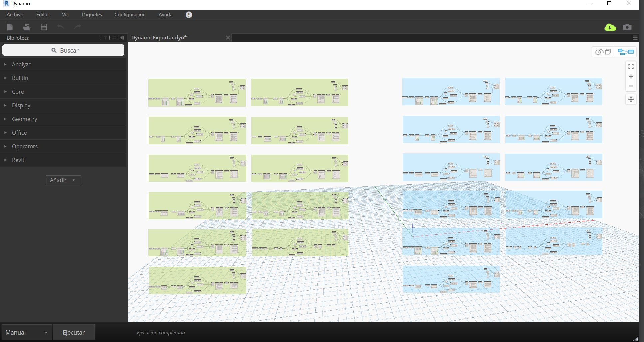Viewport: 644px width, 342px height.
Task: Export the workspace with the camera icon
Action: [x=627, y=27]
